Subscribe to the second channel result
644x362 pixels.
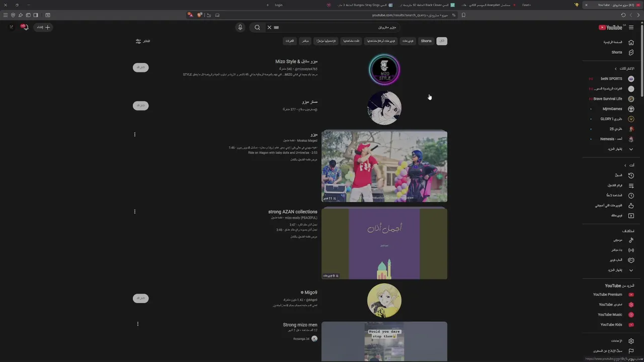pyautogui.click(x=140, y=106)
